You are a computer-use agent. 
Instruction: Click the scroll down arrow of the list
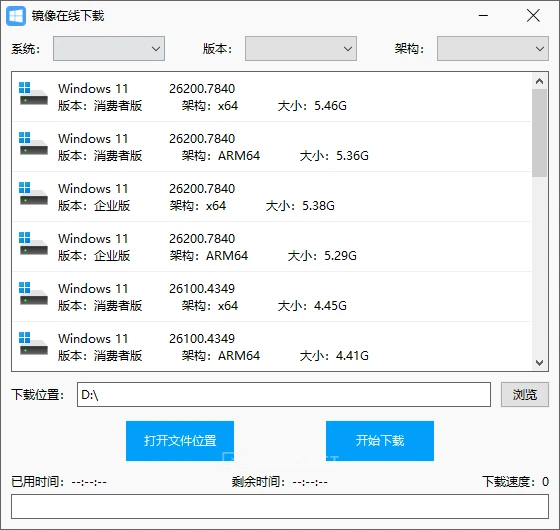pyautogui.click(x=539, y=363)
